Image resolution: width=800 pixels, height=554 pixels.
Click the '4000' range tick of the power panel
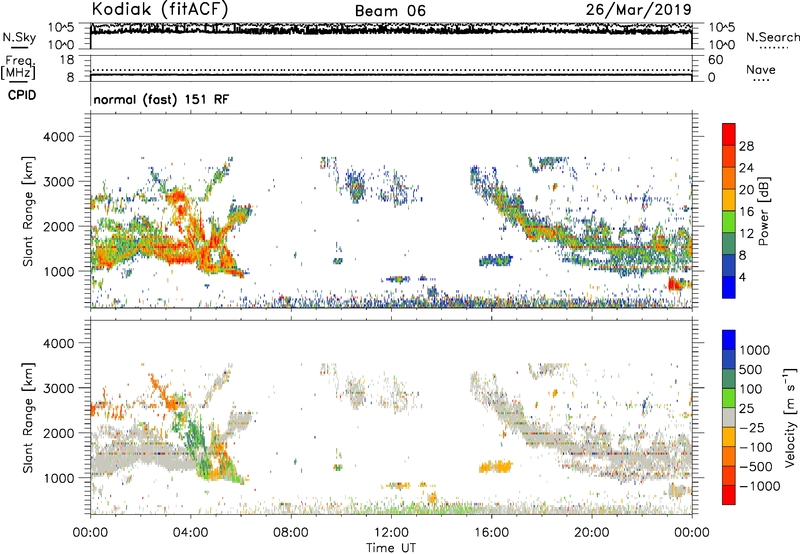point(59,137)
